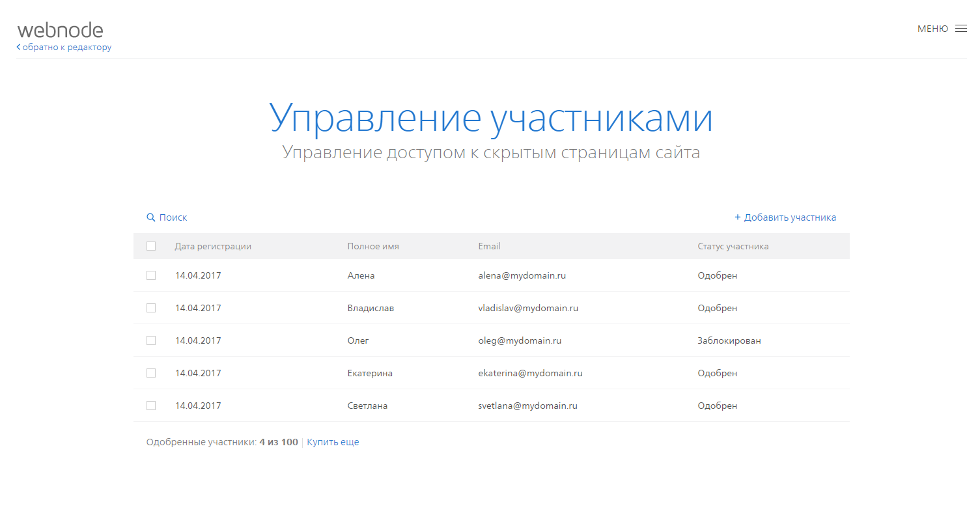
Task: Click the search magnifier icon
Action: pos(151,217)
